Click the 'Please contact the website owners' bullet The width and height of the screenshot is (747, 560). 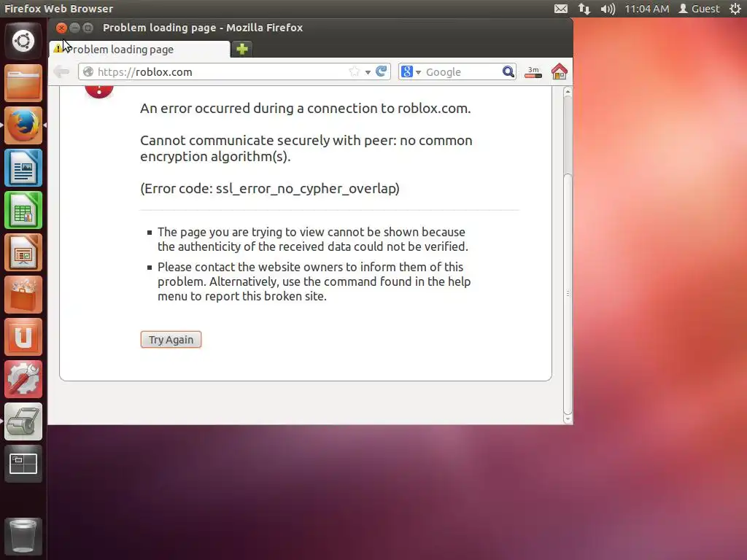tap(314, 281)
